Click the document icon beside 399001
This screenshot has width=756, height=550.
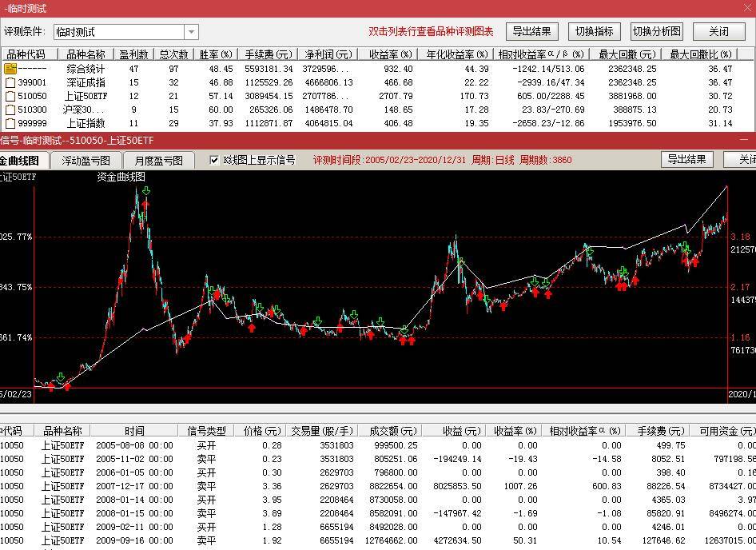coord(10,82)
